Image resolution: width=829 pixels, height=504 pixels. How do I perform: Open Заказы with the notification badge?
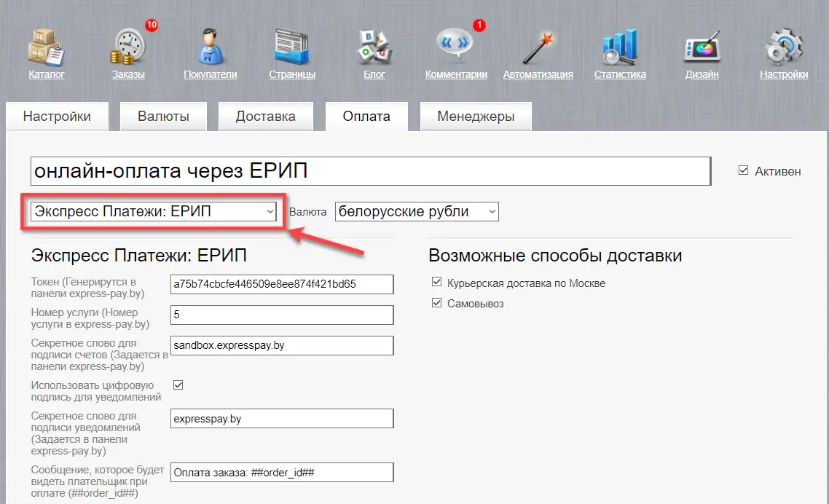click(x=127, y=45)
